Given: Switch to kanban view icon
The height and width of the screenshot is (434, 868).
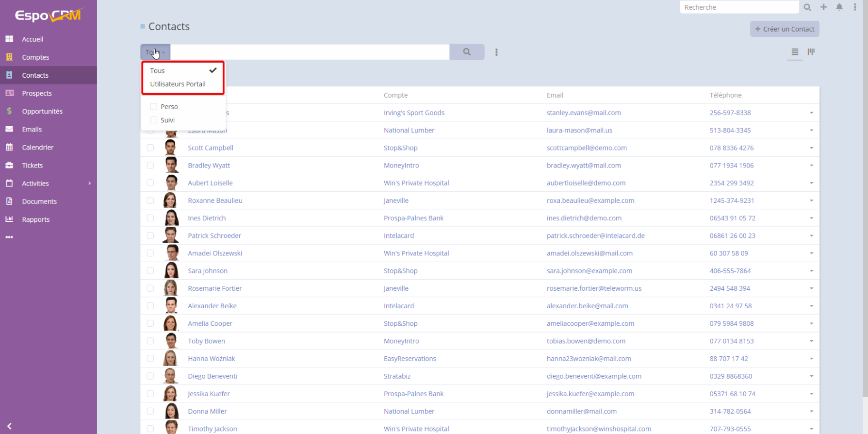Looking at the screenshot, I should [811, 51].
